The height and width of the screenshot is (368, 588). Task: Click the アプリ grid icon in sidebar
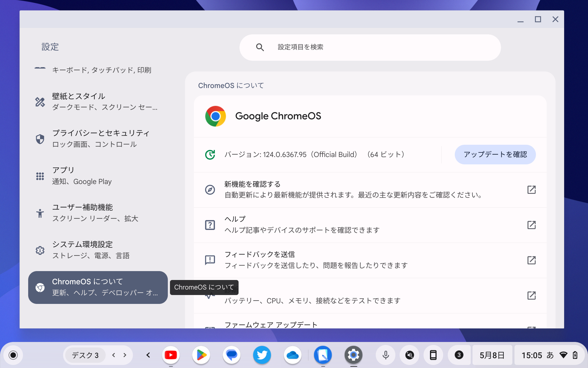(40, 176)
